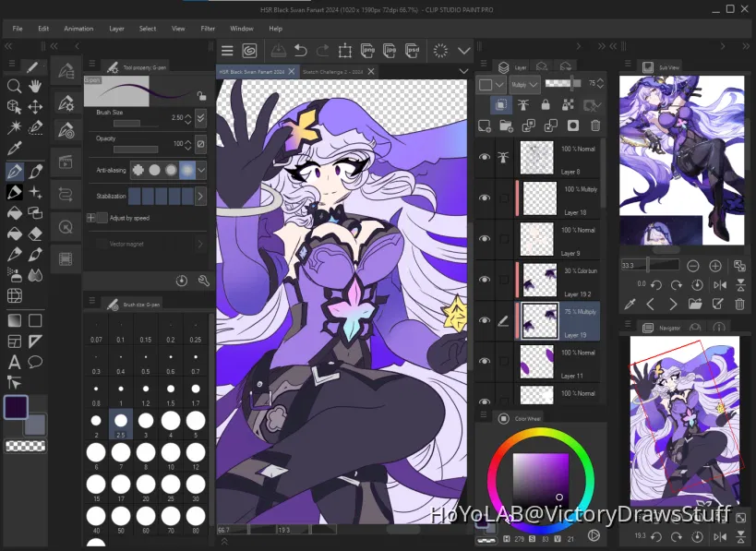Open the Anti-aliasing dropdown arrow

click(199, 170)
